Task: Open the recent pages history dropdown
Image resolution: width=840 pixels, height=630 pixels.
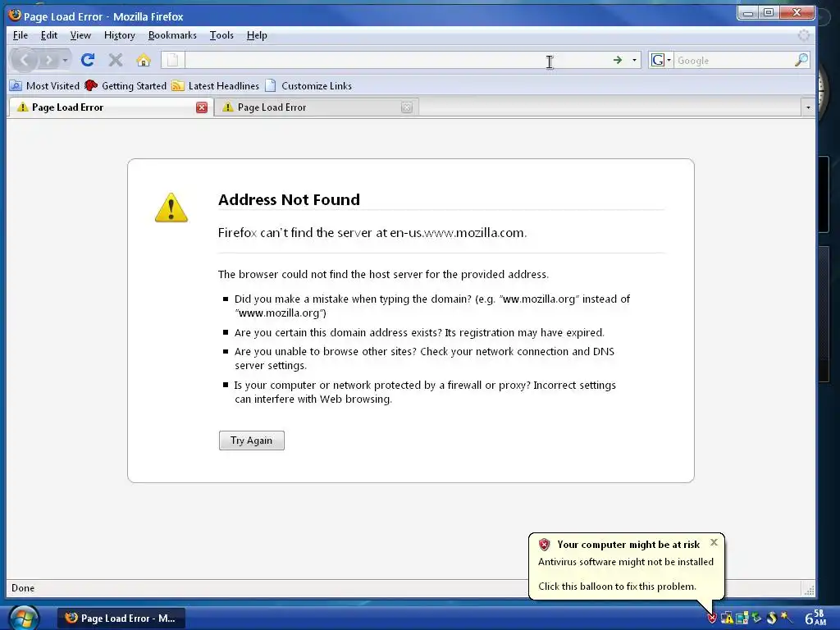Action: (65, 60)
